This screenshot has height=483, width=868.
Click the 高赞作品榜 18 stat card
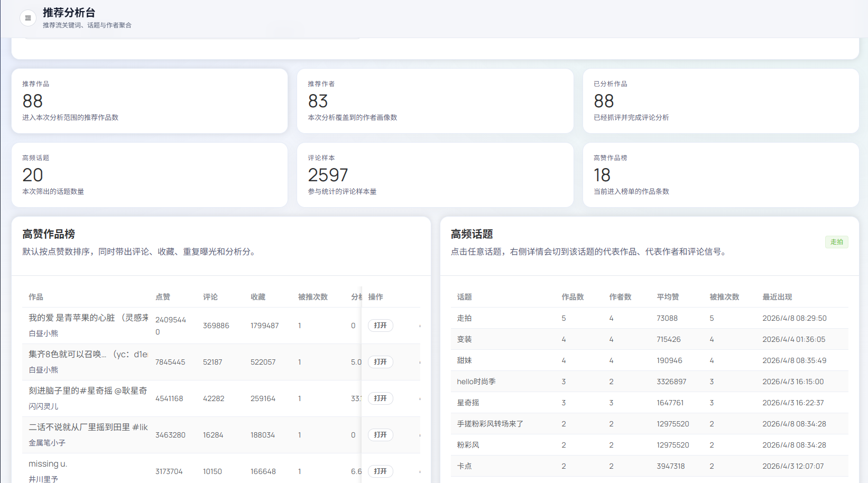(x=721, y=175)
